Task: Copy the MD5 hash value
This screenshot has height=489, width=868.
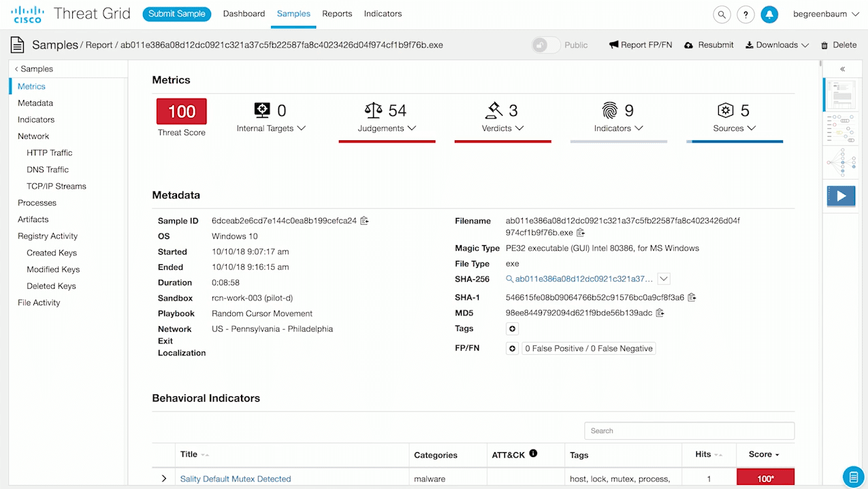Action: (x=660, y=313)
